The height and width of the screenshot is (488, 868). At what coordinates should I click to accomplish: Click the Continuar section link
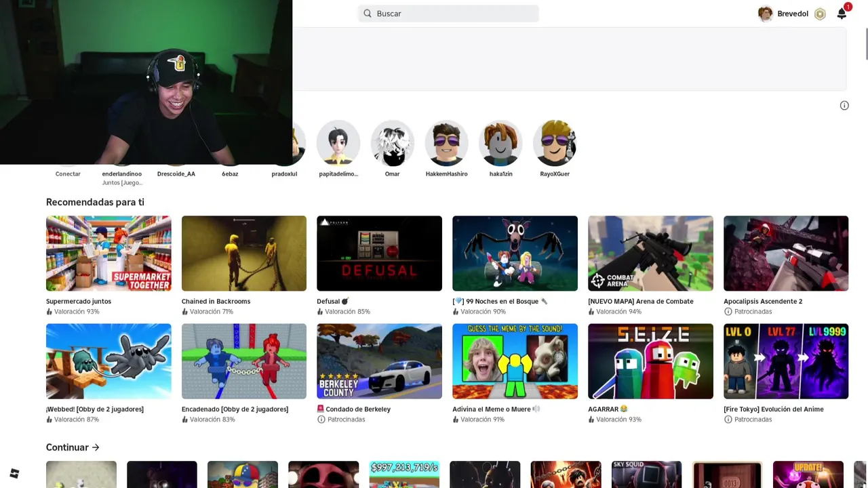click(73, 447)
